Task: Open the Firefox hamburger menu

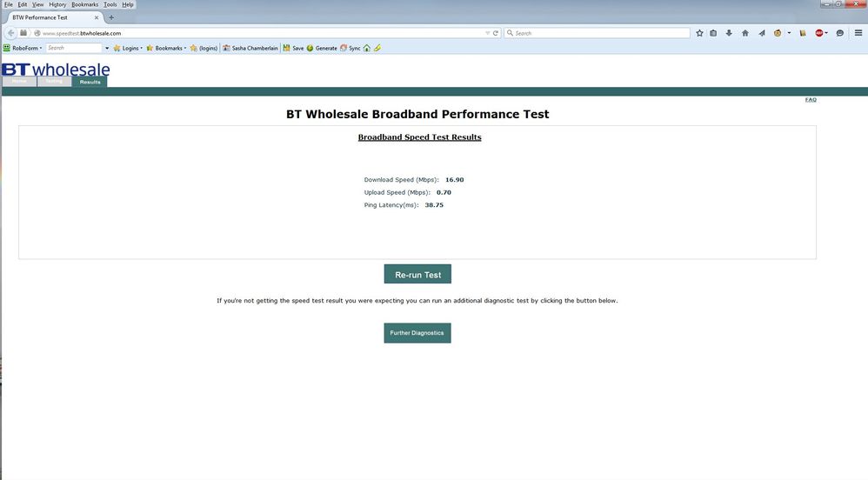Action: [858, 33]
